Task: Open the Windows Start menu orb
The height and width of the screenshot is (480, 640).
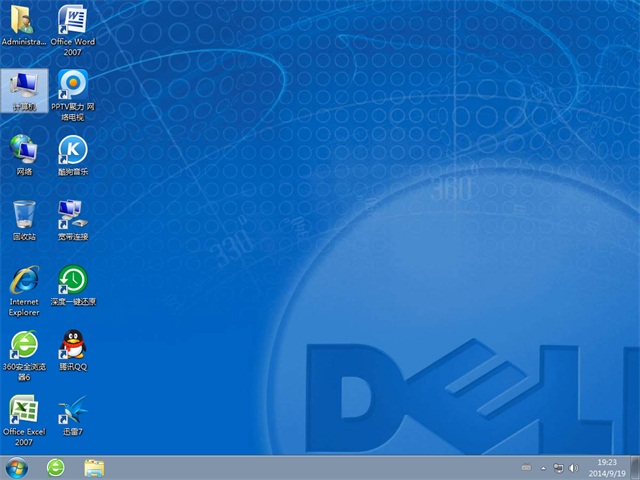Action: 17,467
